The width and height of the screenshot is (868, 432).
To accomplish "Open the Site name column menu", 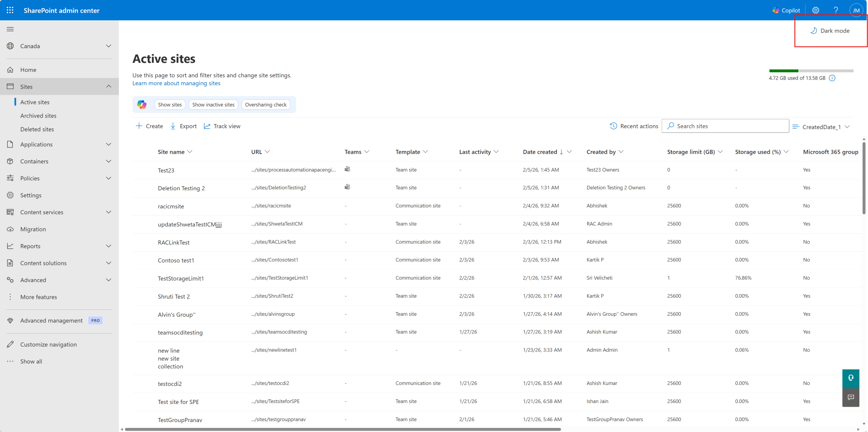I will (175, 152).
